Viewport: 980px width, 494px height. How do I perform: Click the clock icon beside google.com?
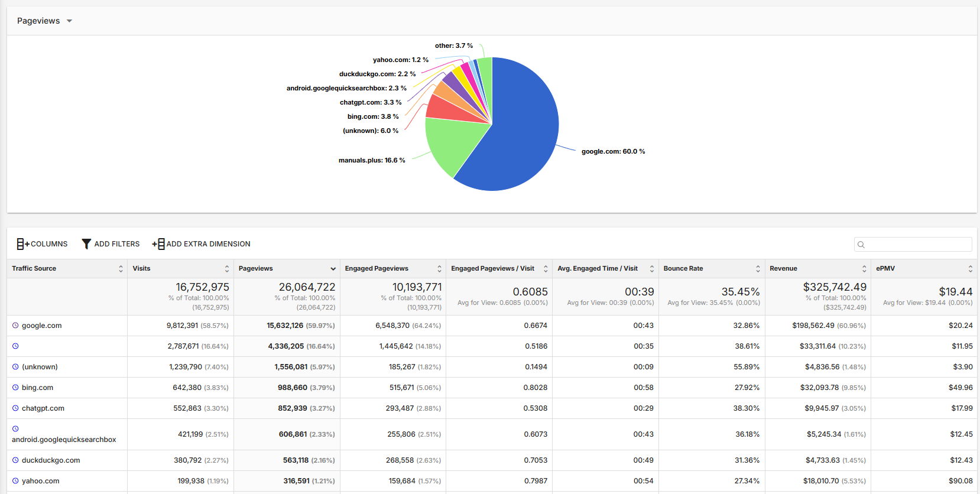[x=15, y=325]
